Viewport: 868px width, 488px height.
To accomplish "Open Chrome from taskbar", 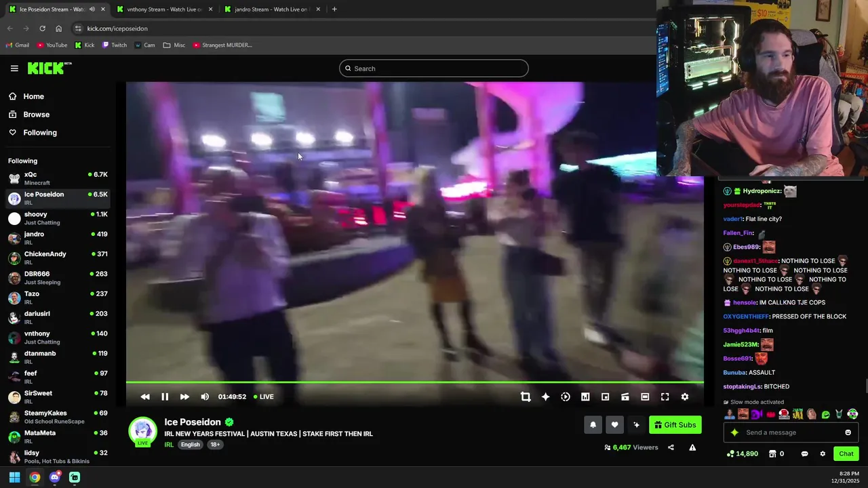I will click(35, 477).
